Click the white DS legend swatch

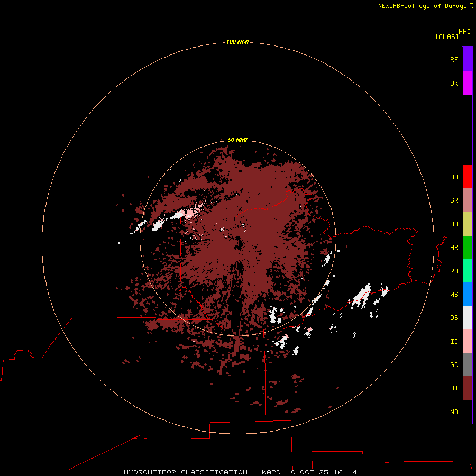467,317
